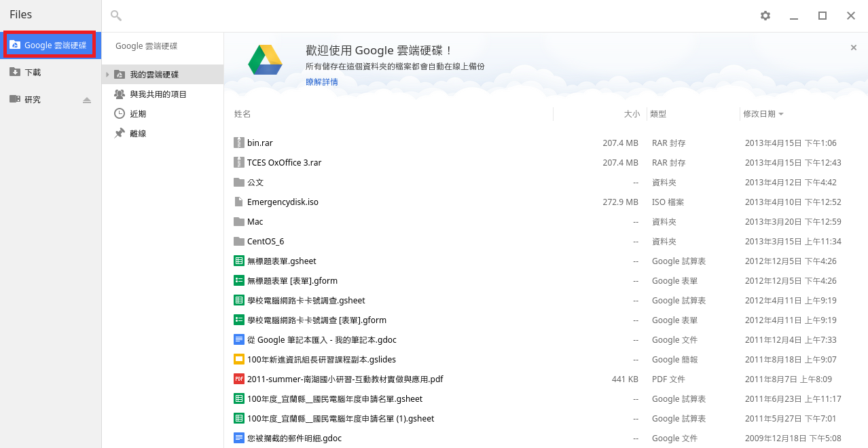Sort by the 姓名 column header
Viewport: 868px width, 448px height.
tap(242, 114)
